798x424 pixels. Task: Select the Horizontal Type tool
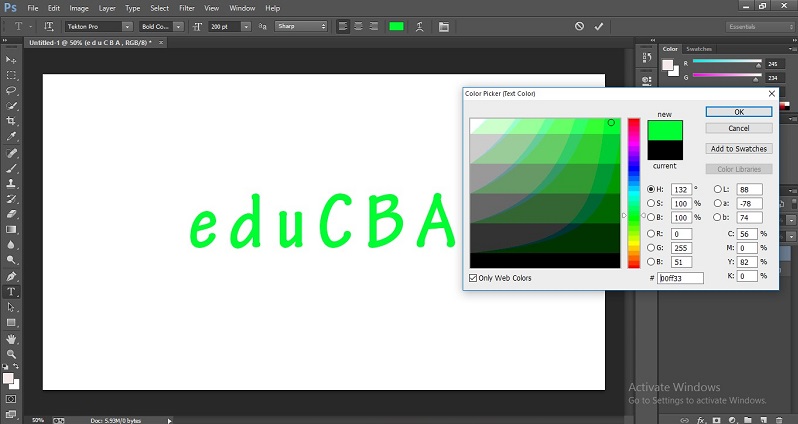click(x=11, y=292)
